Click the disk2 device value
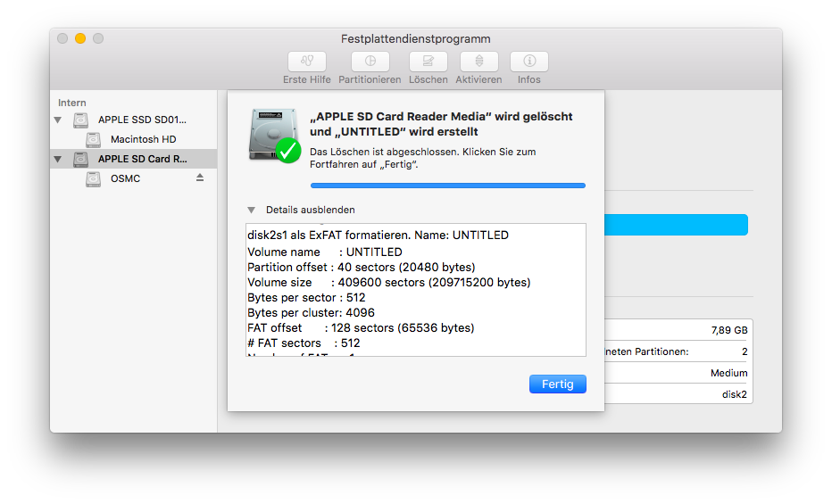832x504 pixels. pos(735,394)
